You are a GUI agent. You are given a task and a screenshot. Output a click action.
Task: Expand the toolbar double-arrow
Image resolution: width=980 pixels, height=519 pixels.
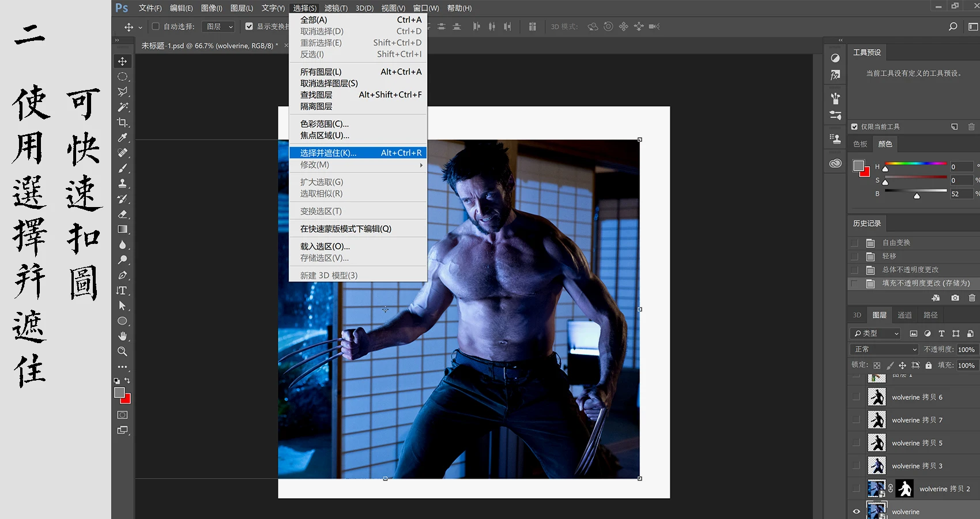[x=117, y=40]
